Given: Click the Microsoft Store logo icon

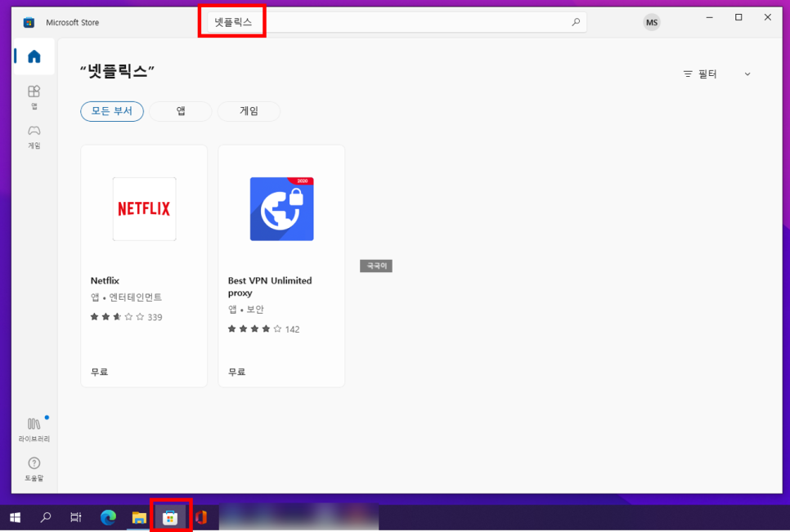Looking at the screenshot, I should (29, 22).
